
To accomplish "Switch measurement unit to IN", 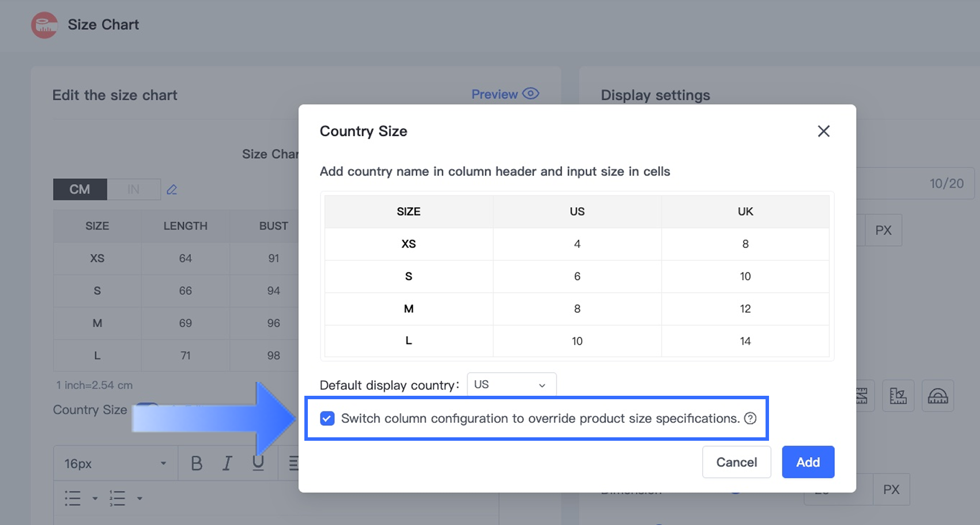I will pos(133,189).
